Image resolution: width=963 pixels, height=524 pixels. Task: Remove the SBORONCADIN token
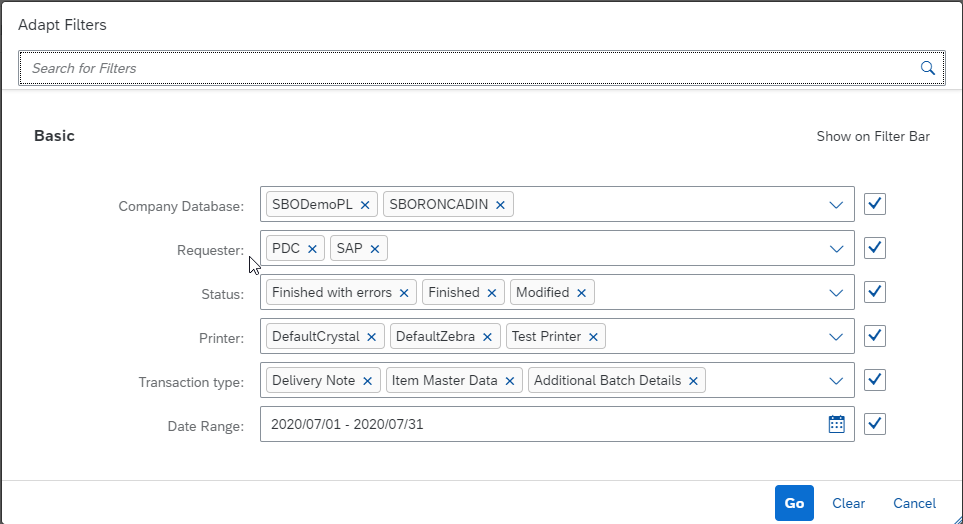tap(500, 205)
